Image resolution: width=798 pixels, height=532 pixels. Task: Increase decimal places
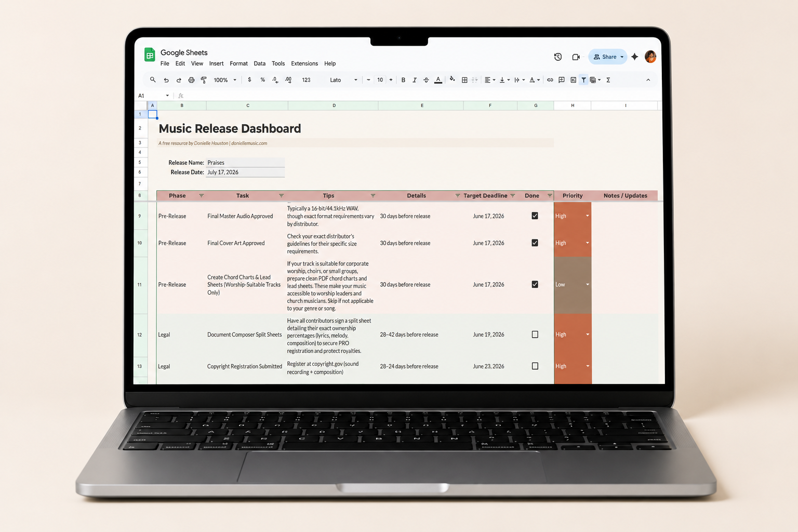click(x=288, y=80)
